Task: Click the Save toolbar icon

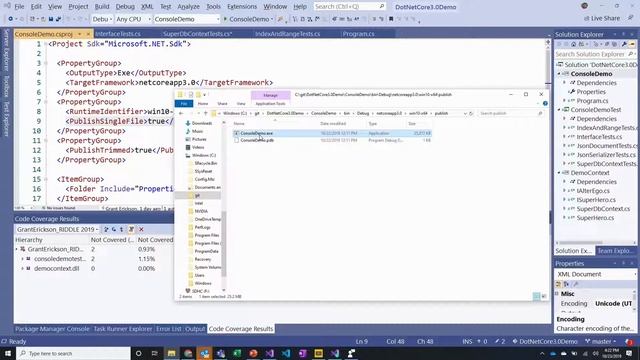Action: (51, 19)
